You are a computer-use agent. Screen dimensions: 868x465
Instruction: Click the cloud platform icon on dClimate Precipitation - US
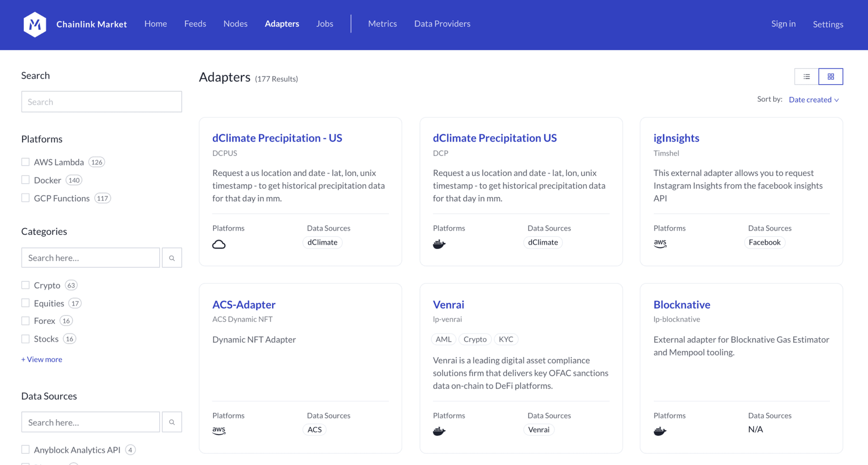click(x=219, y=244)
